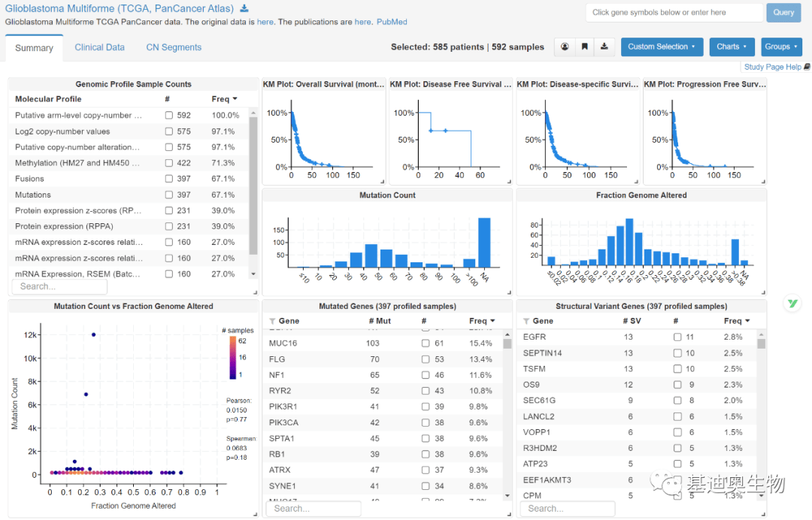Click filter icon in Structural Variant Genes header

[526, 321]
